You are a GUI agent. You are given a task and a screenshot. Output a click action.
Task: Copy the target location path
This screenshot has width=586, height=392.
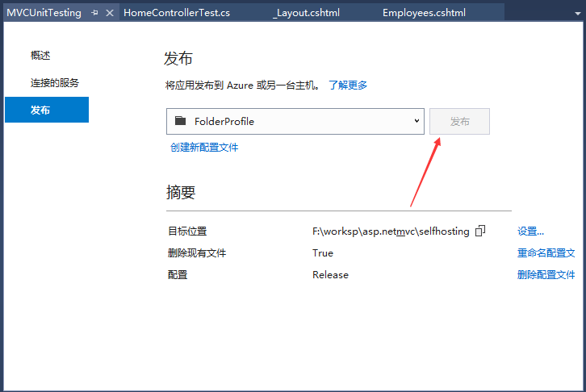coord(480,231)
